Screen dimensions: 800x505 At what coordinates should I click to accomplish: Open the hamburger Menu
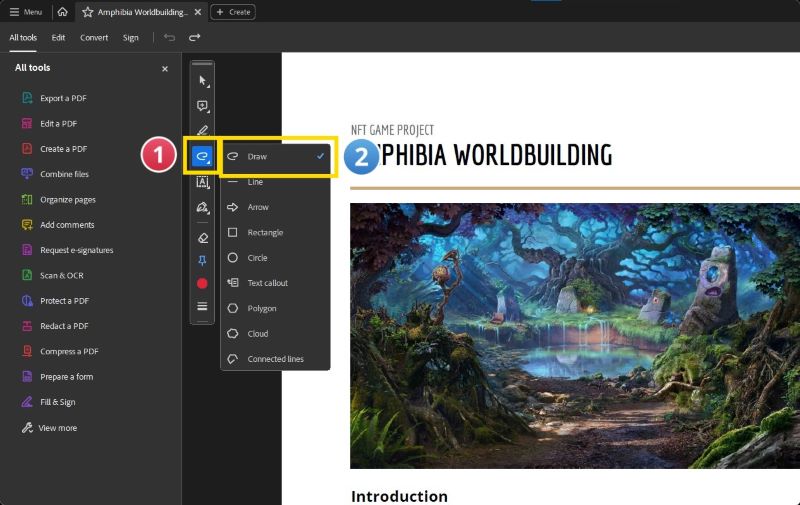26,12
